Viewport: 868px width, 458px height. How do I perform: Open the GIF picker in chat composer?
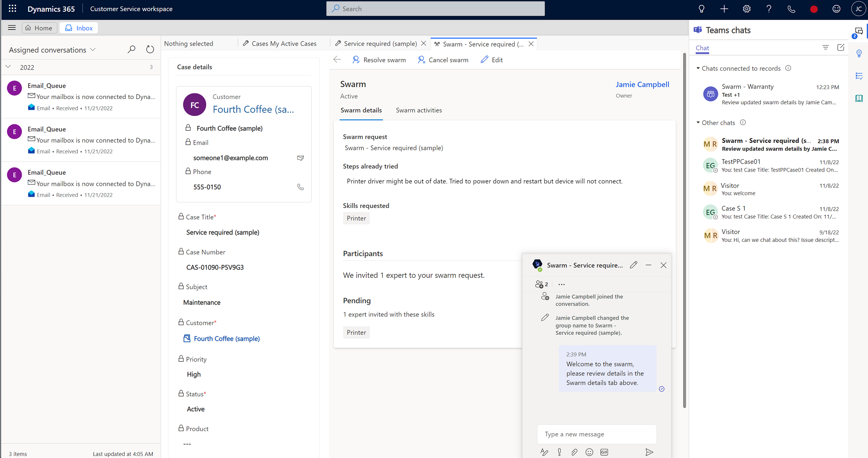click(x=604, y=452)
